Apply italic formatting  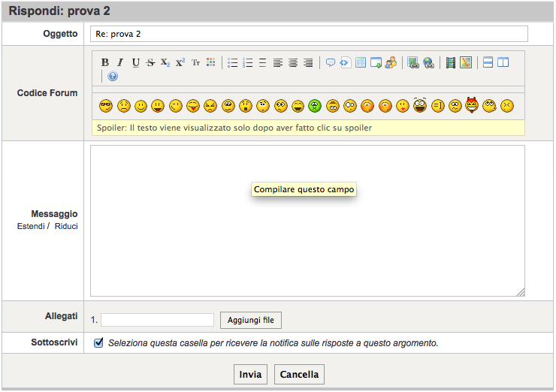click(x=120, y=63)
